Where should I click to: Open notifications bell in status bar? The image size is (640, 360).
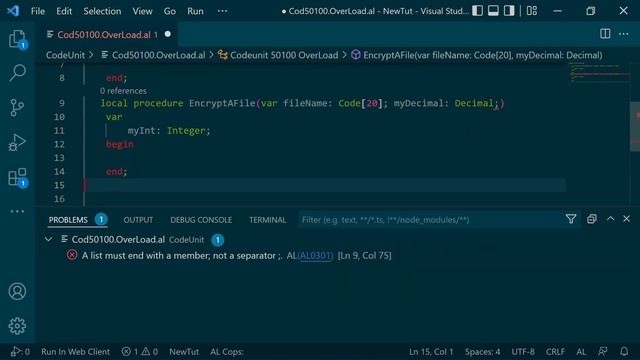click(x=624, y=351)
